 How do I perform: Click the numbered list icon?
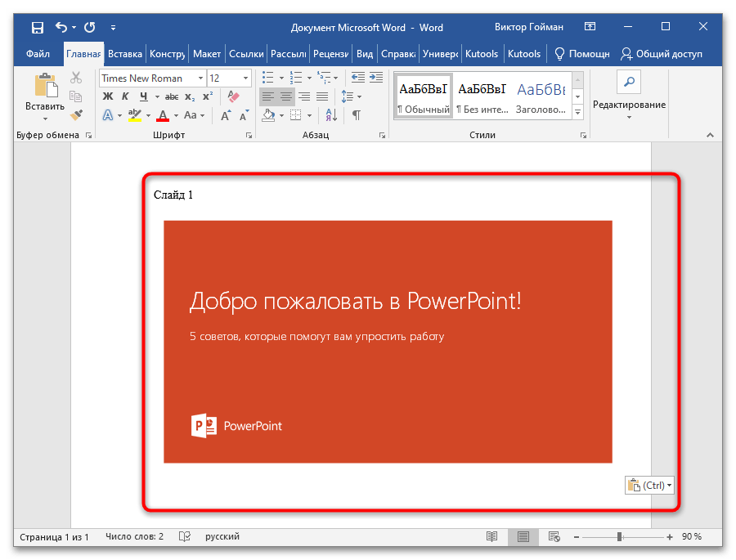click(296, 77)
